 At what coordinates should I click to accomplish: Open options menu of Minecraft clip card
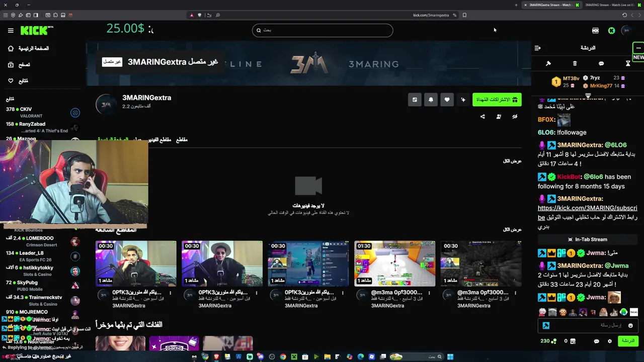coord(515,293)
